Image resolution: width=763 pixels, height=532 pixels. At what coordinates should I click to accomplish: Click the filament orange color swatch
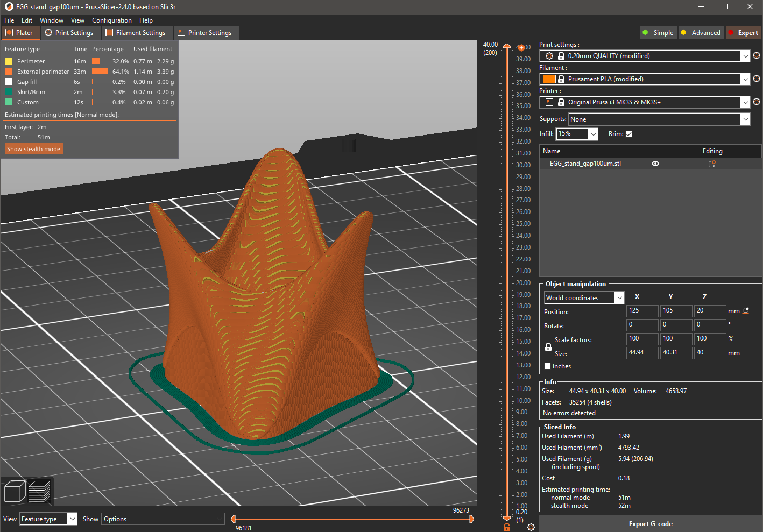click(549, 79)
